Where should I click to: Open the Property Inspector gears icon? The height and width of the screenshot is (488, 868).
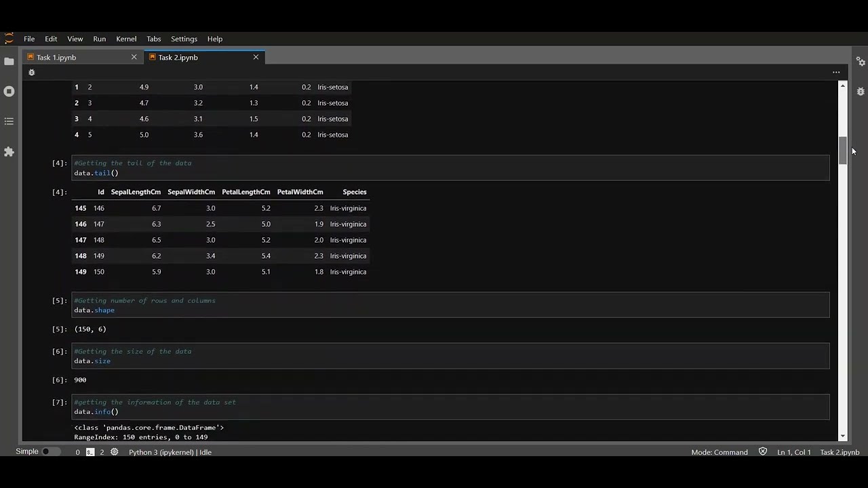pyautogui.click(x=861, y=62)
